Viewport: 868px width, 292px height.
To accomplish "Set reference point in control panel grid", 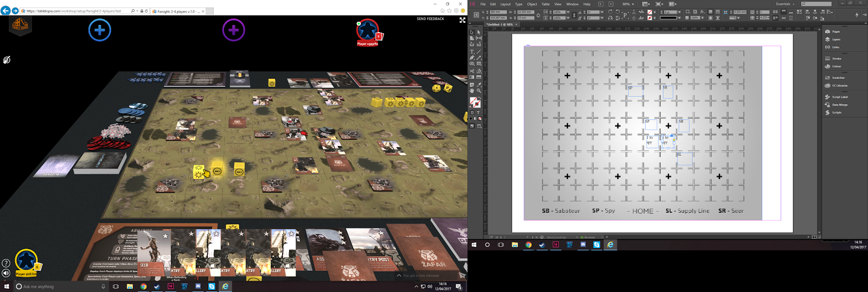I will pyautogui.click(x=476, y=15).
